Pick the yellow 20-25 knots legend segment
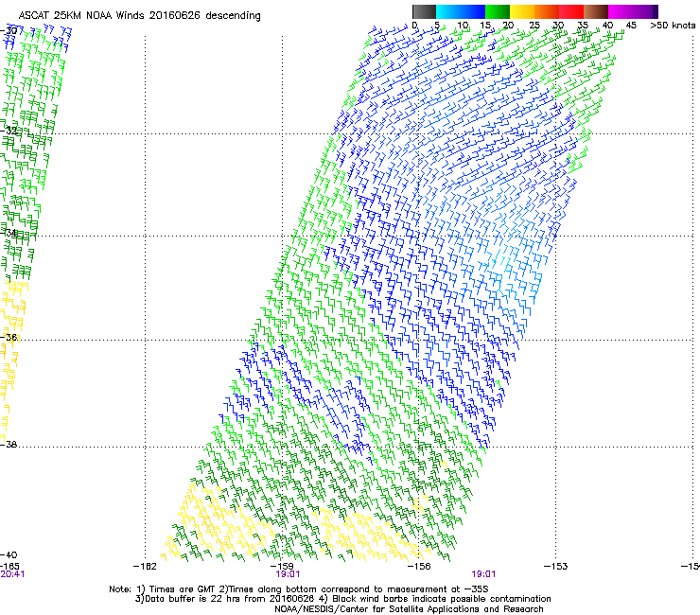 tap(522, 11)
